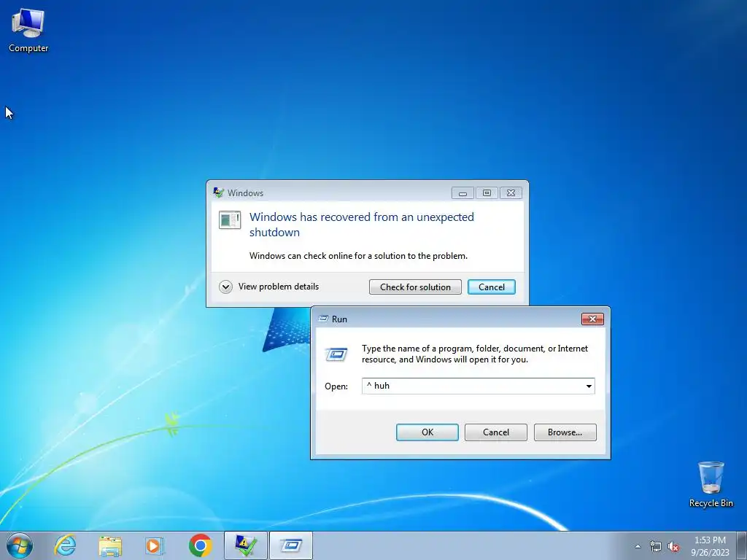The image size is (747, 560).
Task: Launch Windows Media Player from taskbar
Action: [x=155, y=545]
